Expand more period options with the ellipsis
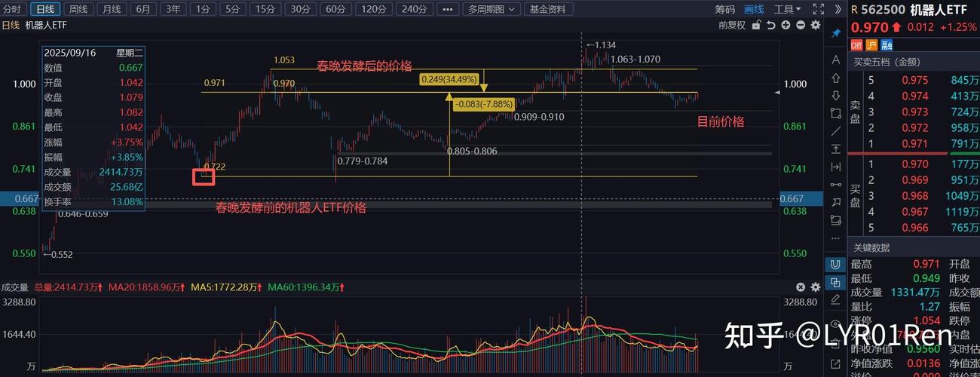The height and width of the screenshot is (377, 980). tap(448, 9)
